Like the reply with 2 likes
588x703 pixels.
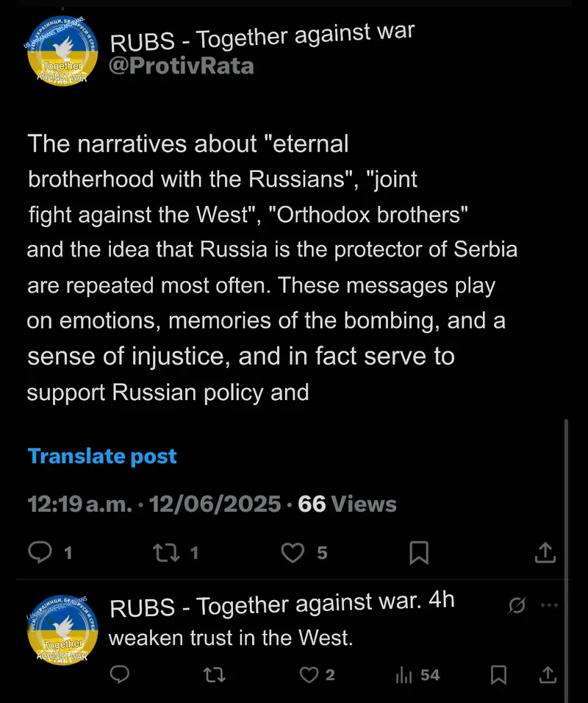pos(310,674)
